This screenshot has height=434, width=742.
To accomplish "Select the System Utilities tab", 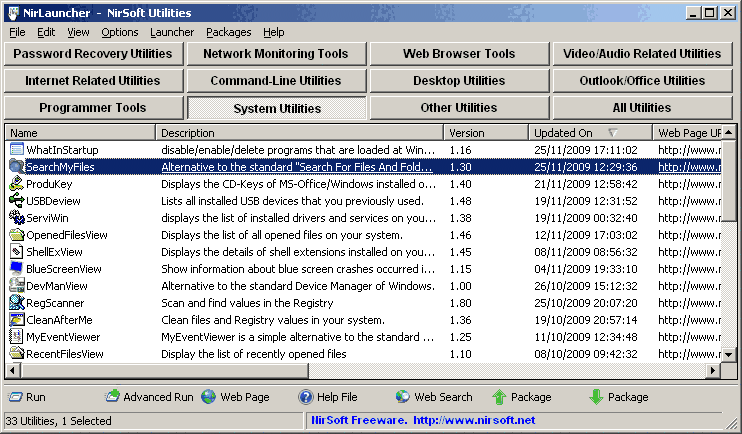I will click(277, 108).
